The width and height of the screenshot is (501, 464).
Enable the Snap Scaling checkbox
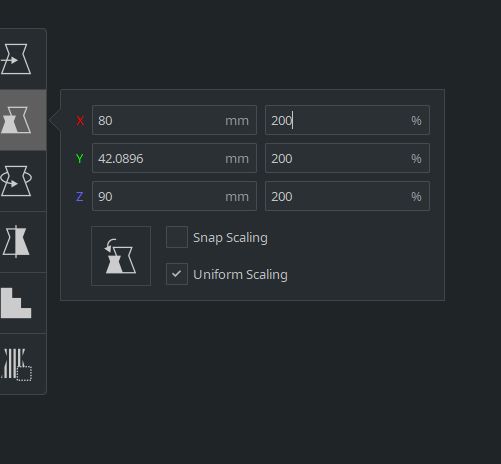coord(177,237)
